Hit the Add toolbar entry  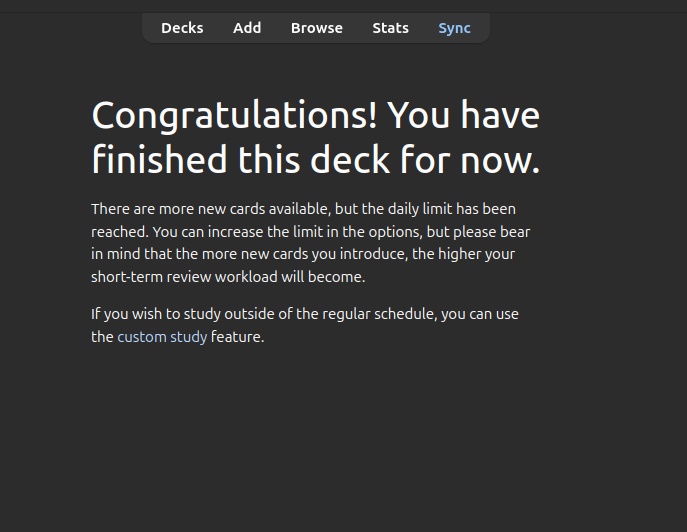(247, 28)
